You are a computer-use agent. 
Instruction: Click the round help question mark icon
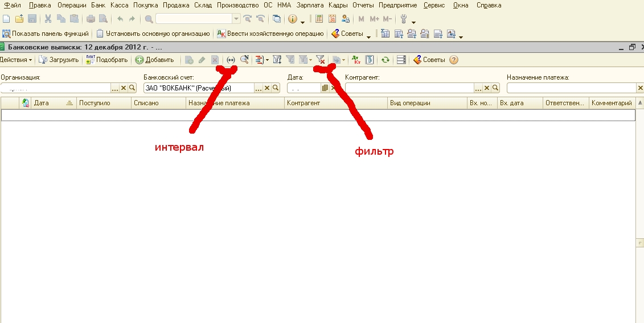(x=454, y=60)
